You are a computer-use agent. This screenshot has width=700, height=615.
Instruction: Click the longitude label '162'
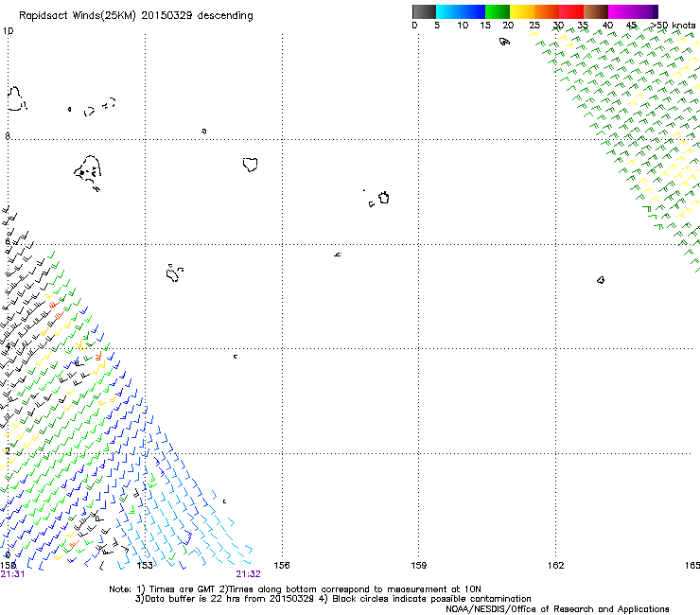point(555,566)
